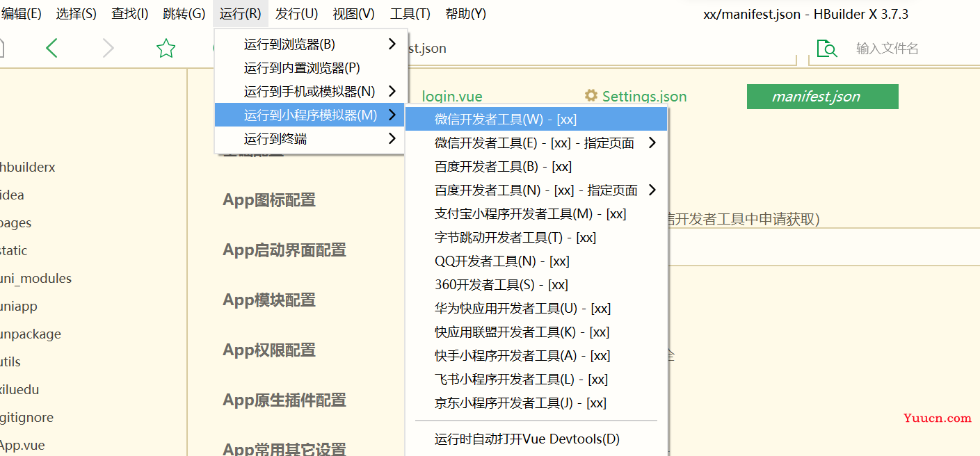
Task: Open the 视图(V) menu
Action: pos(354,14)
